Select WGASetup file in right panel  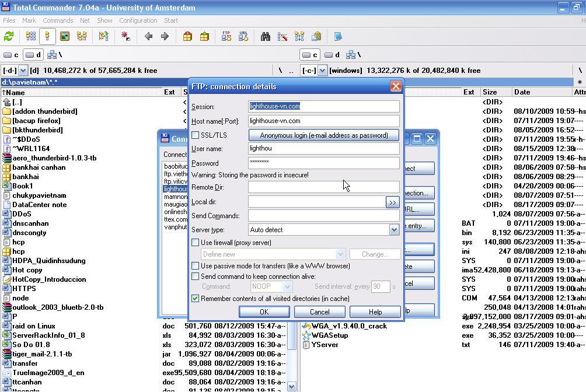point(326,335)
